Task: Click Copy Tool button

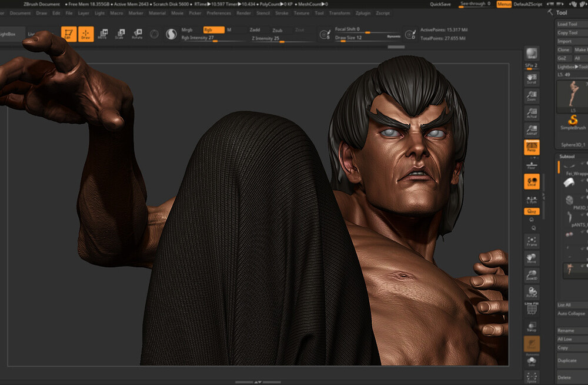Action: [572, 33]
